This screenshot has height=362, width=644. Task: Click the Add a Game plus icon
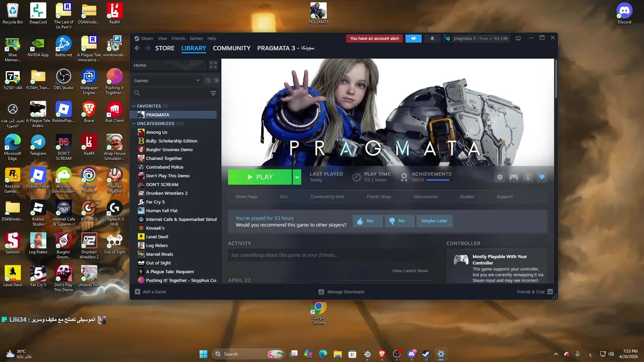(x=137, y=292)
